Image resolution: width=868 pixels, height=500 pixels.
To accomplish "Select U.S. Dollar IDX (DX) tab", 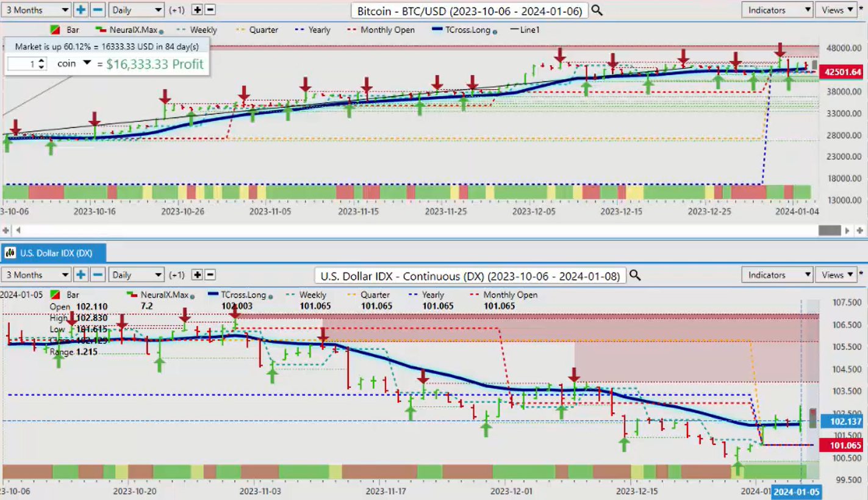I will pos(55,253).
